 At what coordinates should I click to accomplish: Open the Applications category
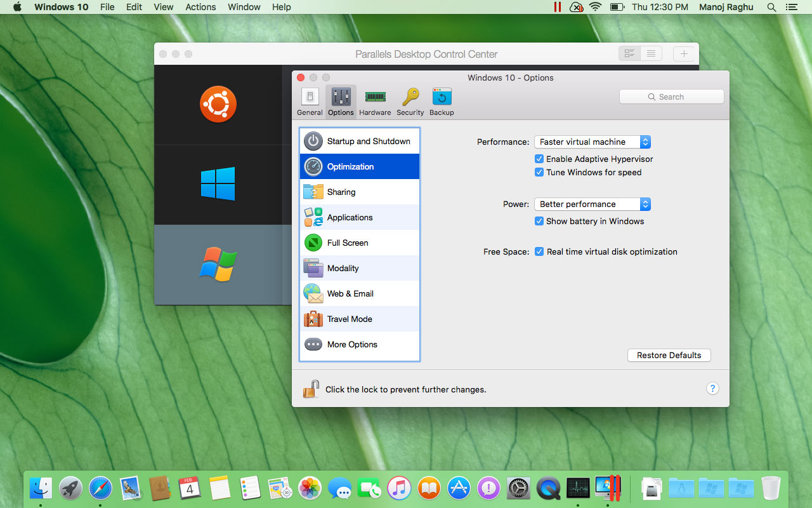pyautogui.click(x=360, y=217)
